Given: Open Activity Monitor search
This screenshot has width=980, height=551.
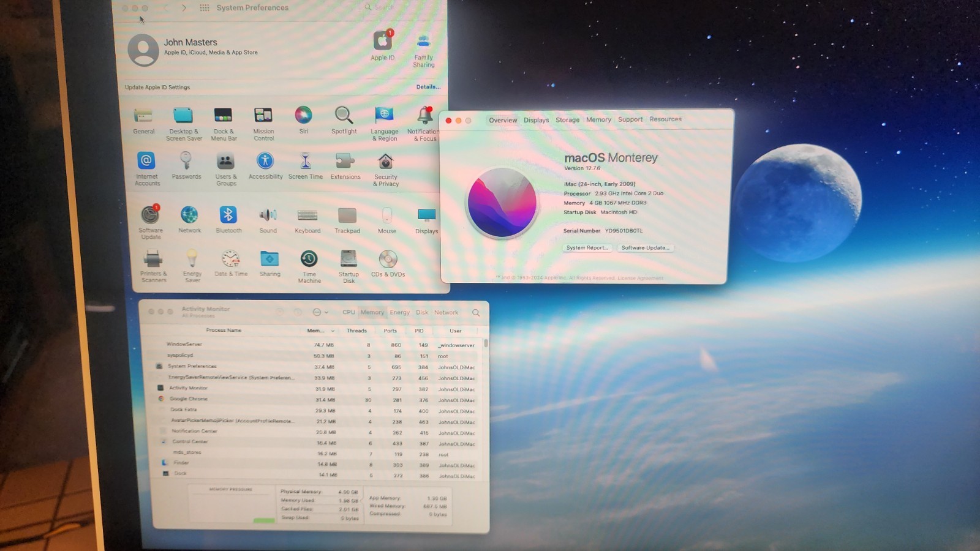Looking at the screenshot, I should pyautogui.click(x=476, y=313).
